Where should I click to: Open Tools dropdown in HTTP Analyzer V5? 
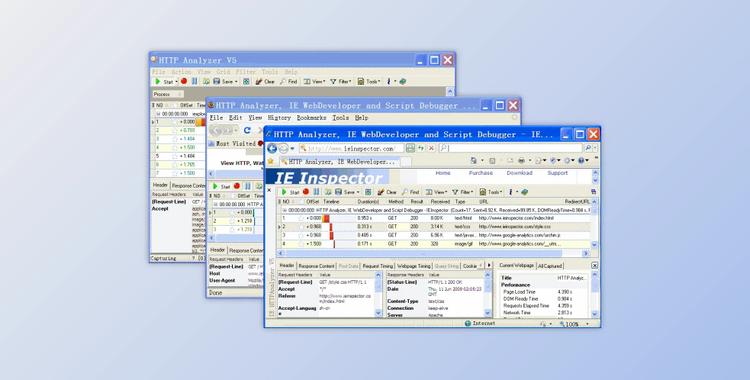[369, 81]
